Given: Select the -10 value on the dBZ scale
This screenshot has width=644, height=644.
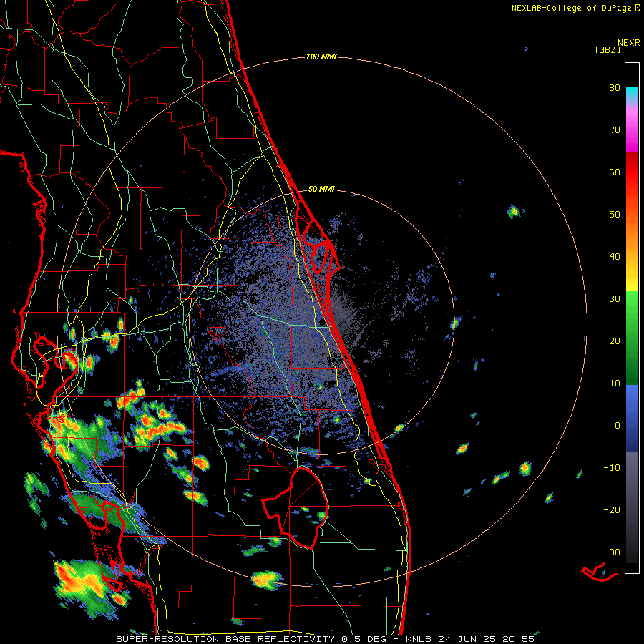Looking at the screenshot, I should click(x=612, y=468).
